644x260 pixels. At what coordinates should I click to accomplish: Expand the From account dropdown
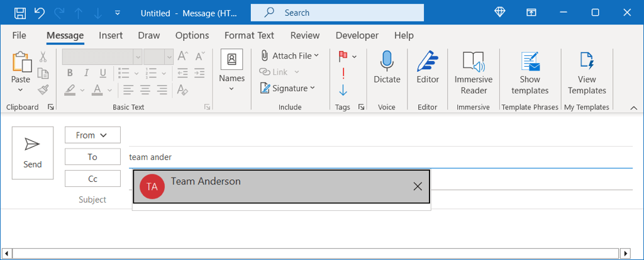[92, 135]
